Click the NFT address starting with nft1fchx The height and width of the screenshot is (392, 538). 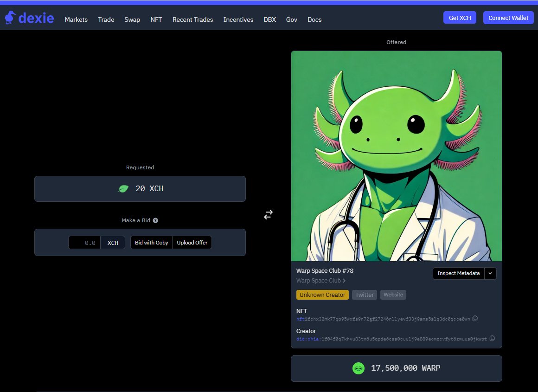pos(383,319)
